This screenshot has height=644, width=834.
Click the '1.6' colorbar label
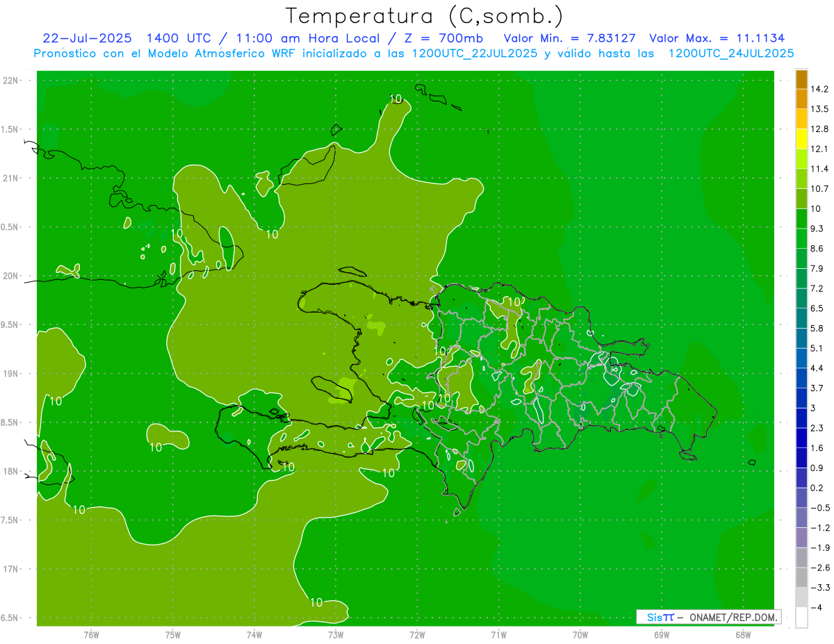point(817,448)
